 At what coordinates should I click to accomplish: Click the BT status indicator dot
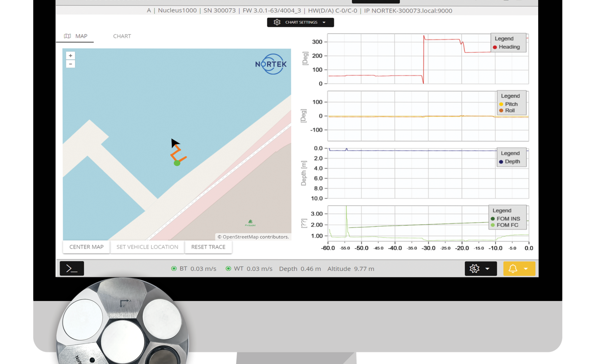click(x=174, y=268)
